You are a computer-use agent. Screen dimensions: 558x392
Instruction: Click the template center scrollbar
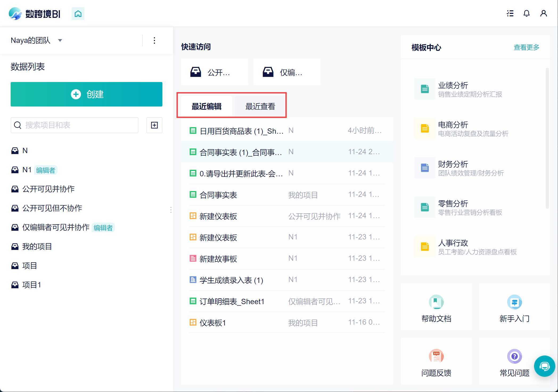[547, 138]
